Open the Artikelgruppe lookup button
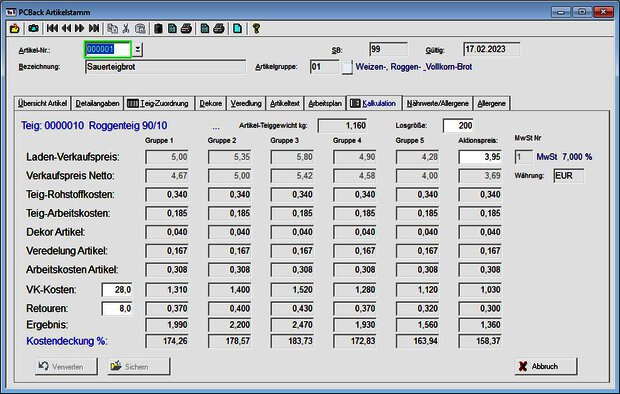 [347, 67]
